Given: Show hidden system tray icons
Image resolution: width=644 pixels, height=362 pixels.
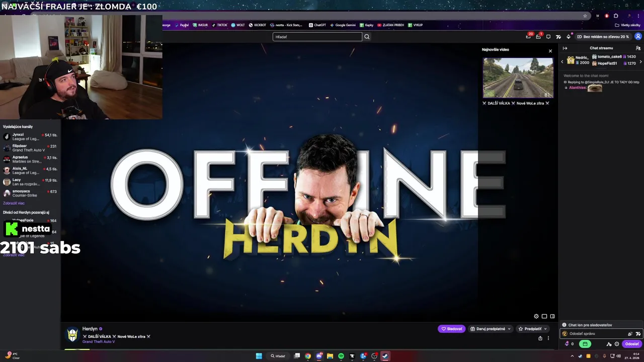Looking at the screenshot, I should pos(572,356).
